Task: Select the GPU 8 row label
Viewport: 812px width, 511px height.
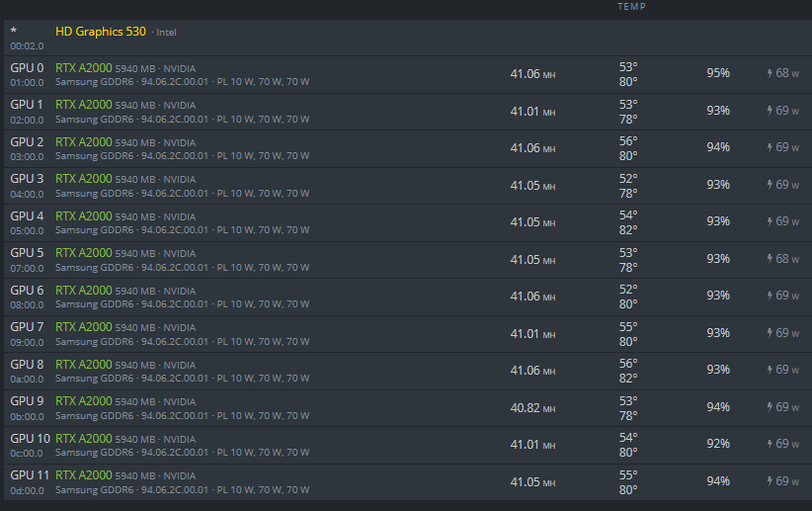Action: tap(27, 365)
